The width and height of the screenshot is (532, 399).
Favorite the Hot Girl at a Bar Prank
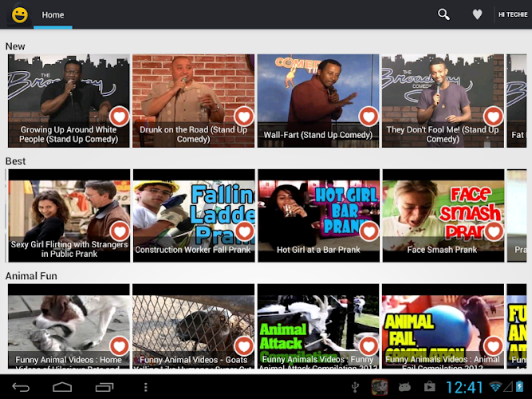point(368,231)
